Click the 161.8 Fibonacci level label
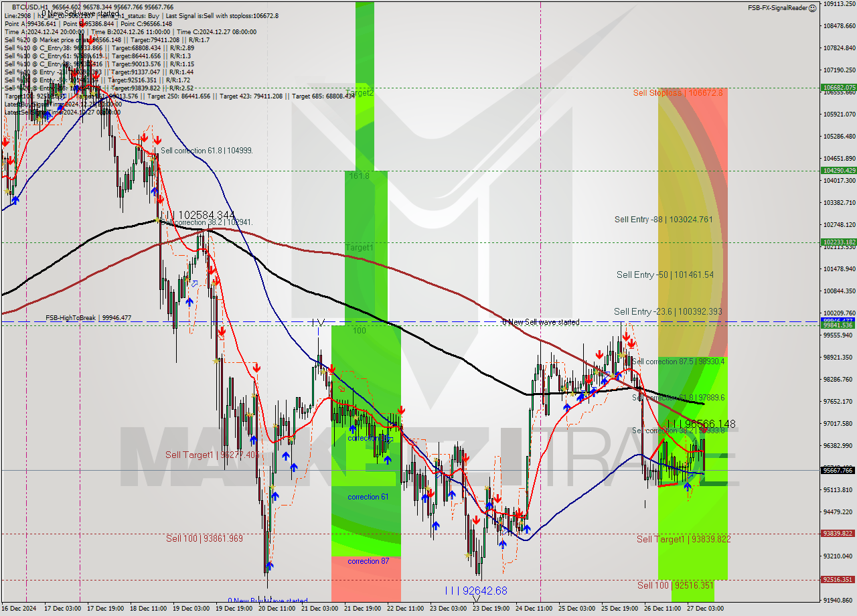 point(359,175)
